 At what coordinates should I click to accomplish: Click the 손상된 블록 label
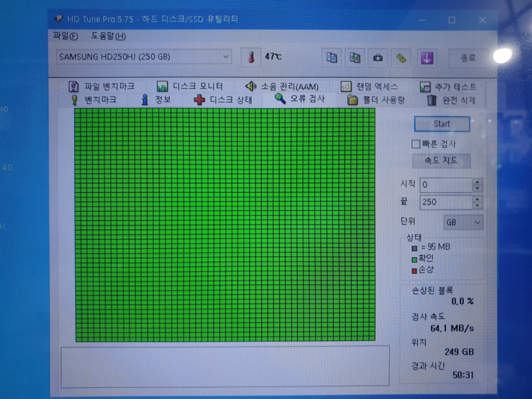432,290
